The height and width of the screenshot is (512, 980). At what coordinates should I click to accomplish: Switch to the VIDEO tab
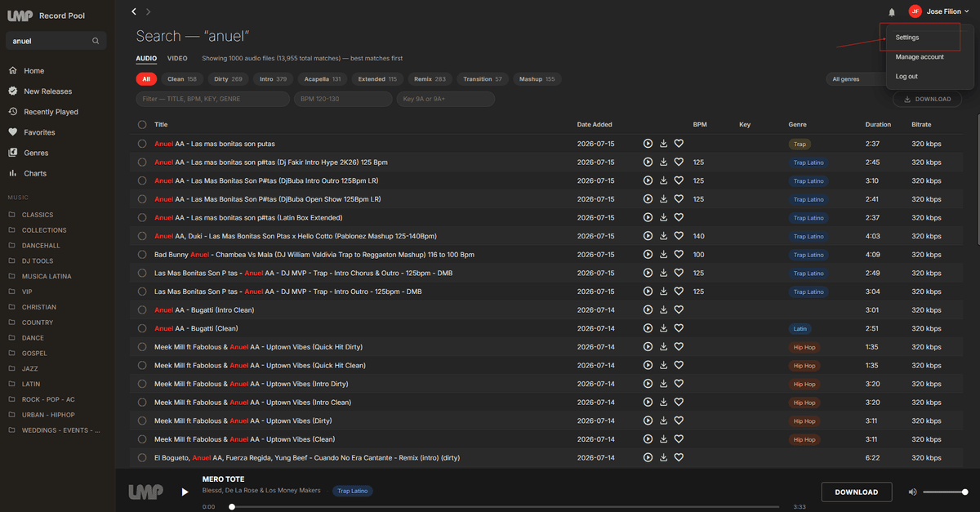click(177, 59)
